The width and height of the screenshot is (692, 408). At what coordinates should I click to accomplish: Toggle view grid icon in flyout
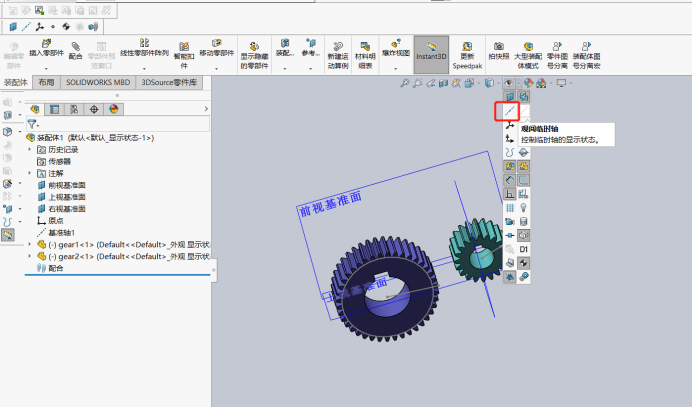(510, 208)
